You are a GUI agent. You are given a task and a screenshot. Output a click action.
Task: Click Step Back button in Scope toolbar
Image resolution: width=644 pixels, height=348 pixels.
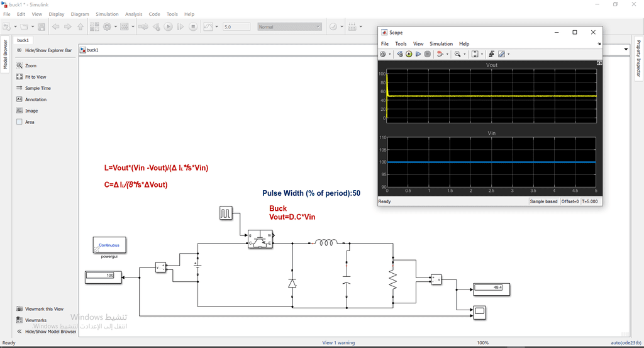pos(399,54)
